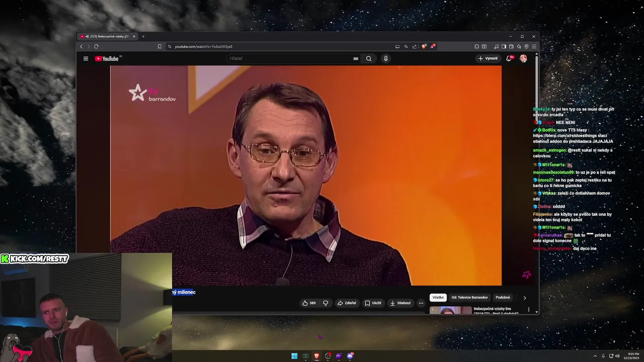Open browser extensions puzzle icon
644x362 pixels.
[x=476, y=46]
